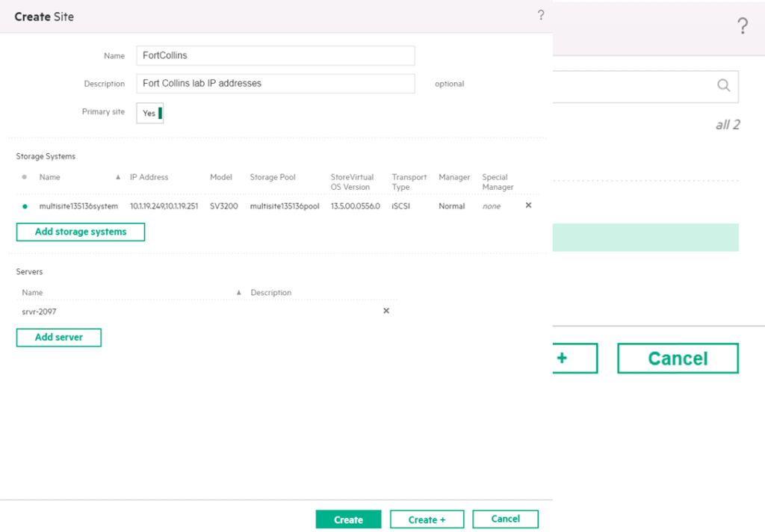Click the Add server button
This screenshot has width=765, height=532.
(x=59, y=337)
